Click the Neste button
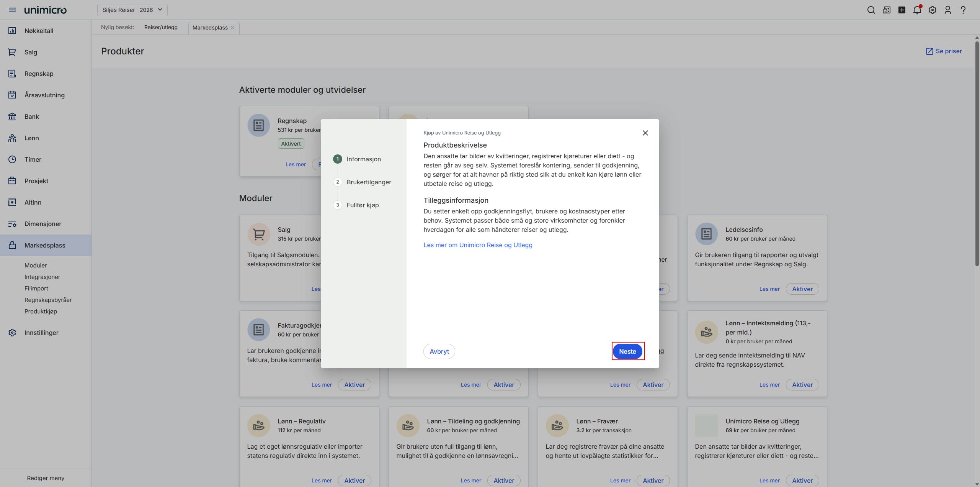This screenshot has height=487, width=980. (627, 351)
